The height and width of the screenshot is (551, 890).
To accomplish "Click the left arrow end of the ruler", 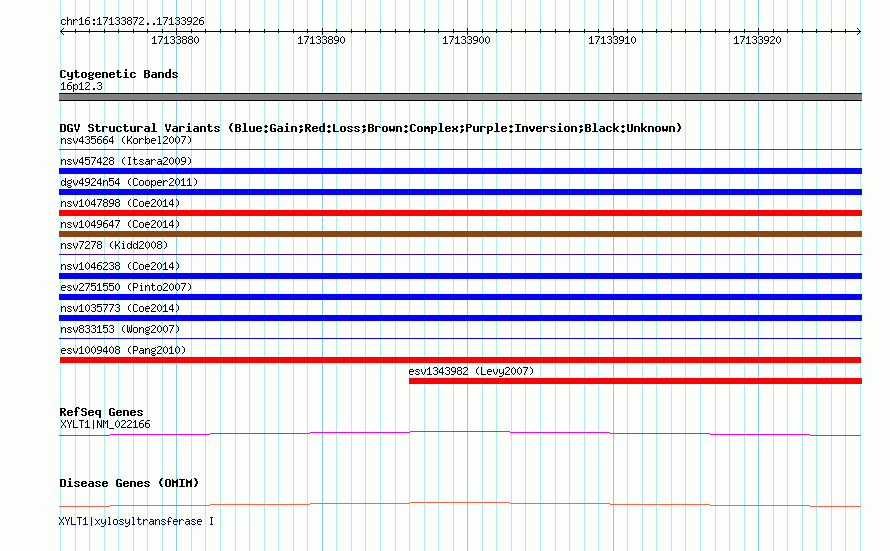I will click(x=62, y=32).
